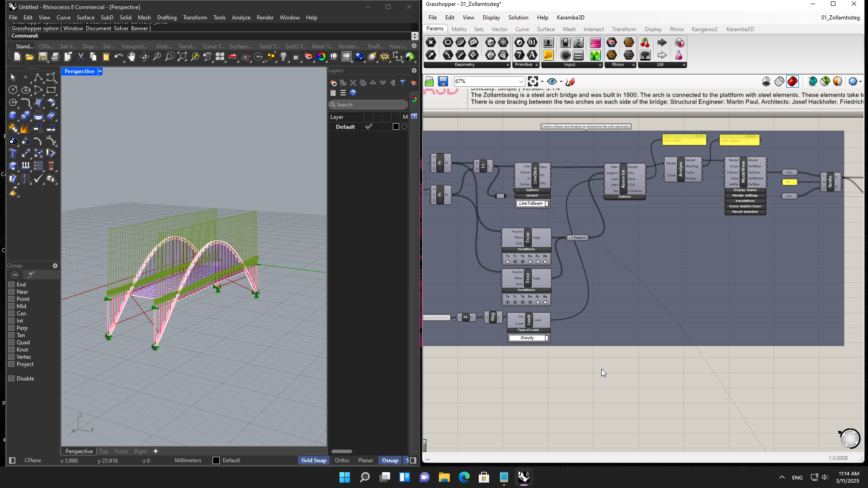Image resolution: width=868 pixels, height=488 pixels.
Task: Switch to the Top viewport tab
Action: tap(104, 451)
